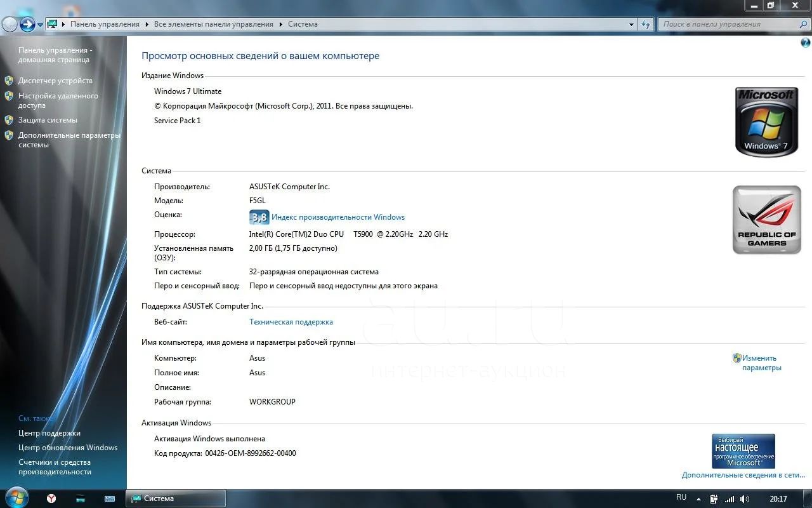812x508 pixels.
Task: Click "32-разрядная операционная система" text
Action: (x=314, y=272)
